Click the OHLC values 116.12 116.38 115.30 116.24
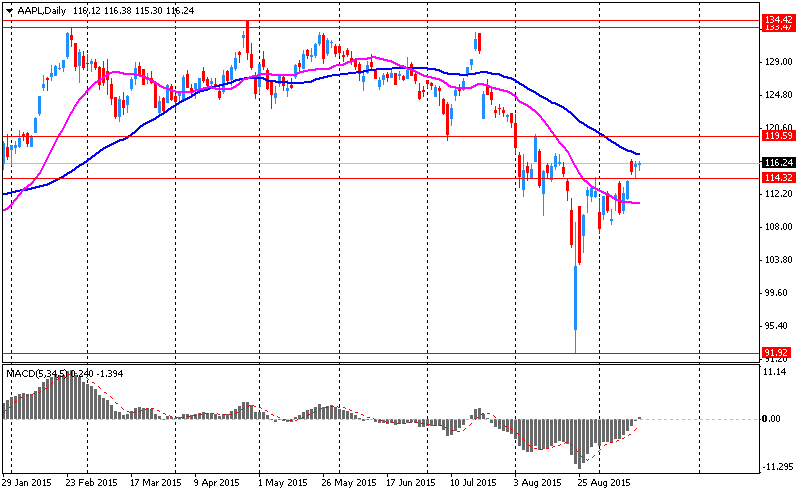This screenshot has width=799, height=491. click(x=134, y=11)
